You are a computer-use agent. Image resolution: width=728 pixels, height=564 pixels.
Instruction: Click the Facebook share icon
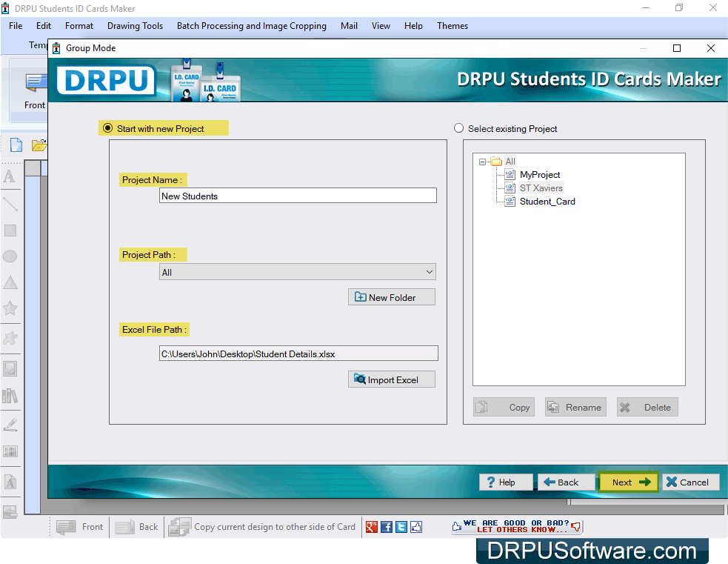[386, 526]
